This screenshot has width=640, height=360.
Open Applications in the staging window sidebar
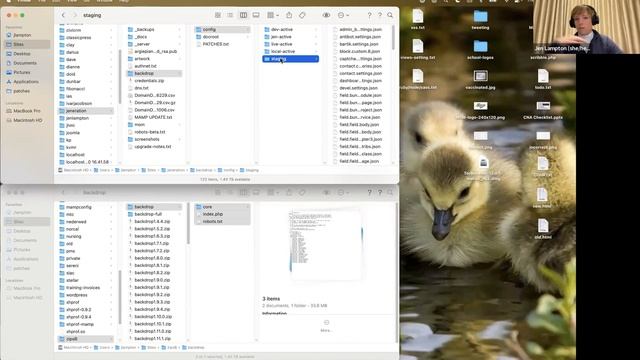pos(27,82)
